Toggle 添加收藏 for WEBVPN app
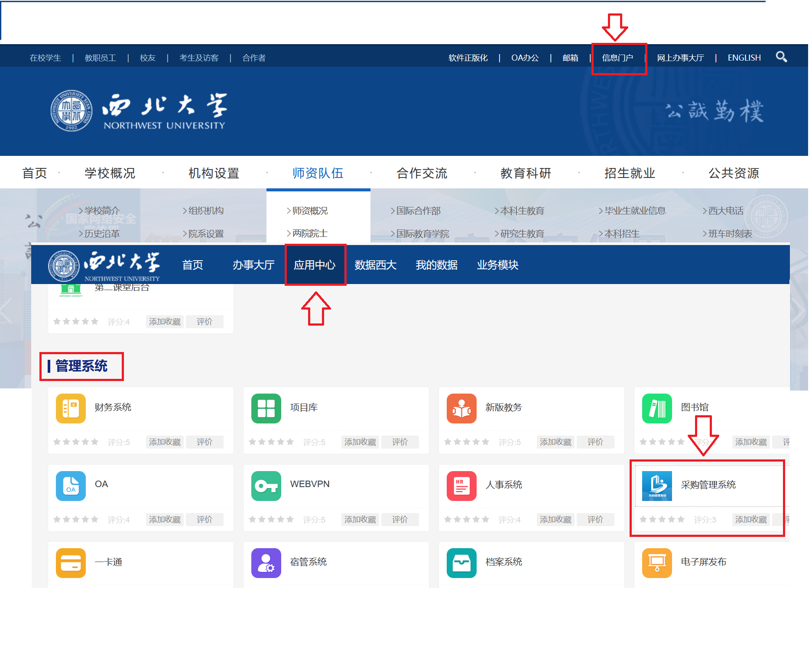The image size is (812, 659). [360, 520]
